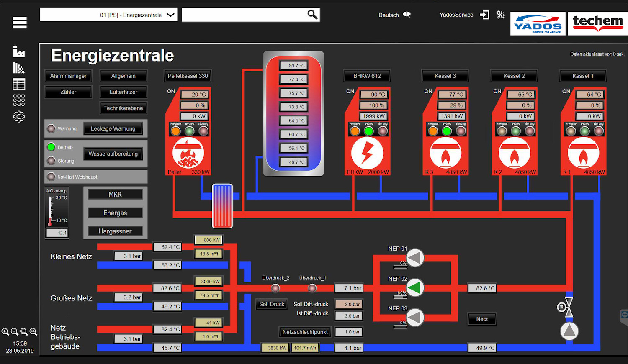Toggle the NEP 01 pump symbol
Viewport: 628px width, 364px height.
tap(415, 258)
